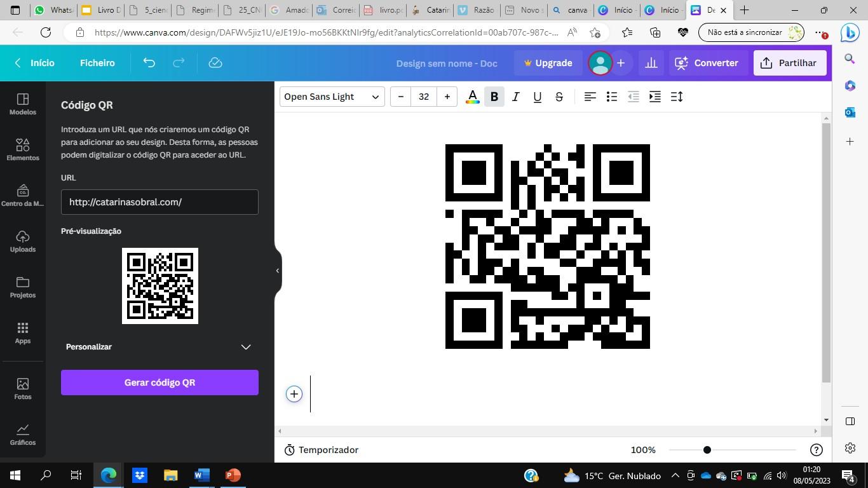Image resolution: width=868 pixels, height=488 pixels.
Task: Redo the last undone action
Action: point(179,63)
